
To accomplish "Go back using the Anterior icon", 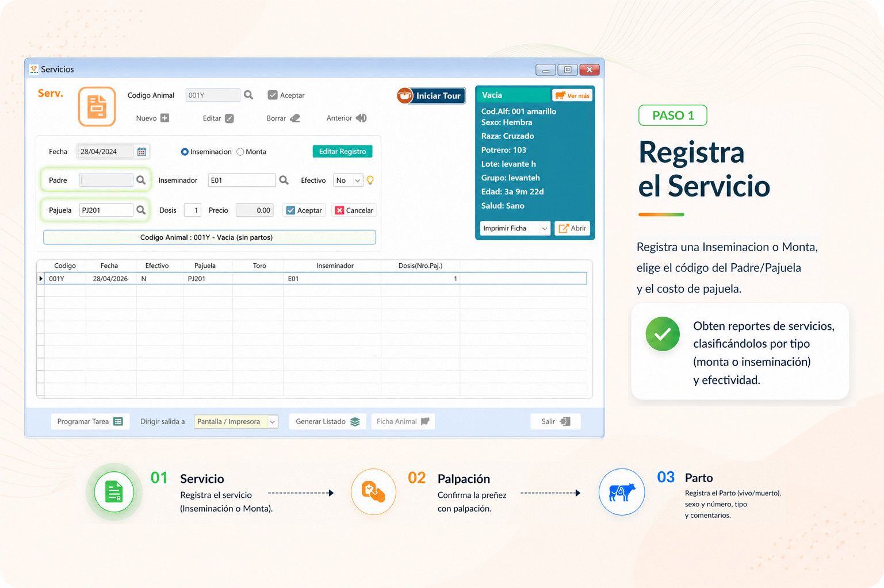I will pyautogui.click(x=361, y=118).
